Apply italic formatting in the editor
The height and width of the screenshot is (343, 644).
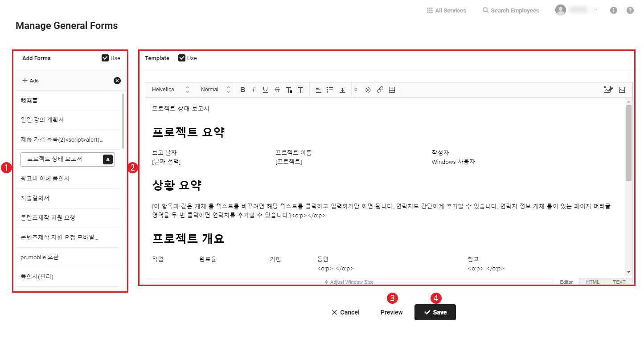(x=254, y=90)
